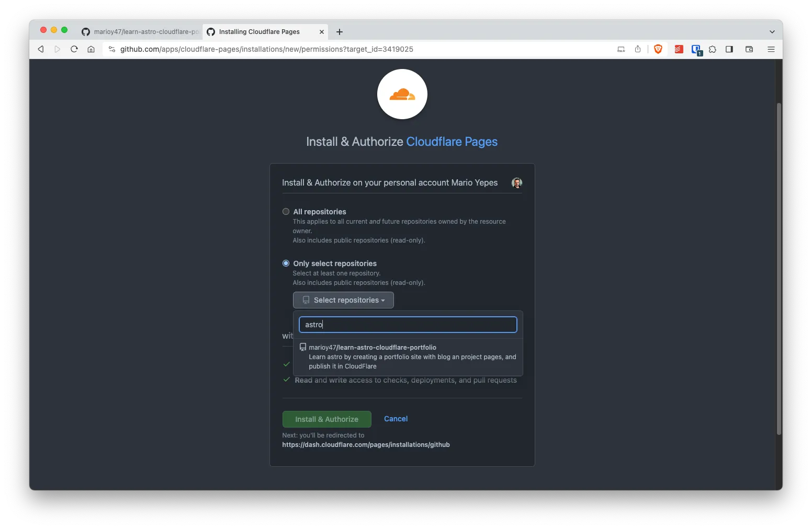
Task: Open the Select repositories dropdown
Action: pos(343,300)
